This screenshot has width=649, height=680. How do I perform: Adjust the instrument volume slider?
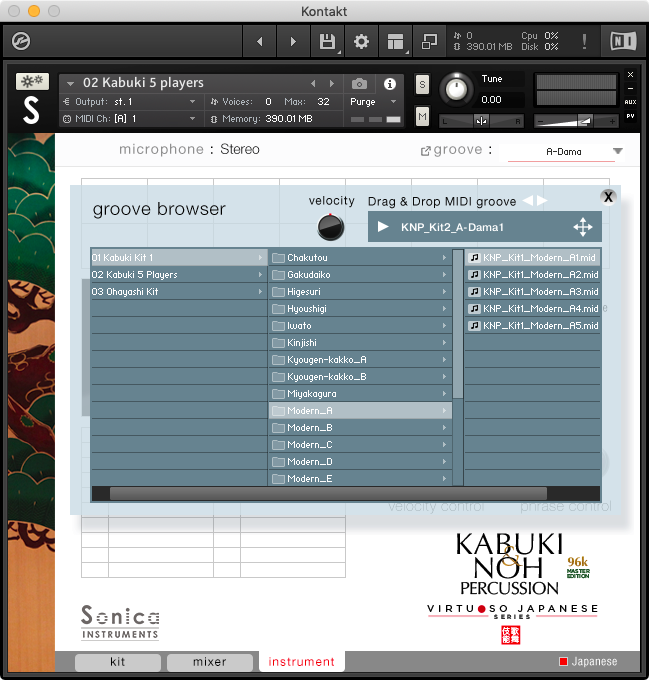click(x=577, y=121)
